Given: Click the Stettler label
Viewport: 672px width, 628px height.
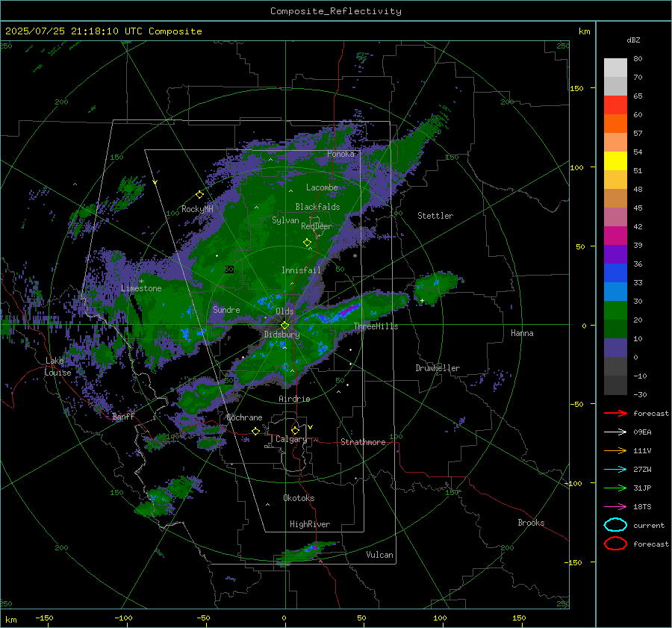Looking at the screenshot, I should coord(435,216).
